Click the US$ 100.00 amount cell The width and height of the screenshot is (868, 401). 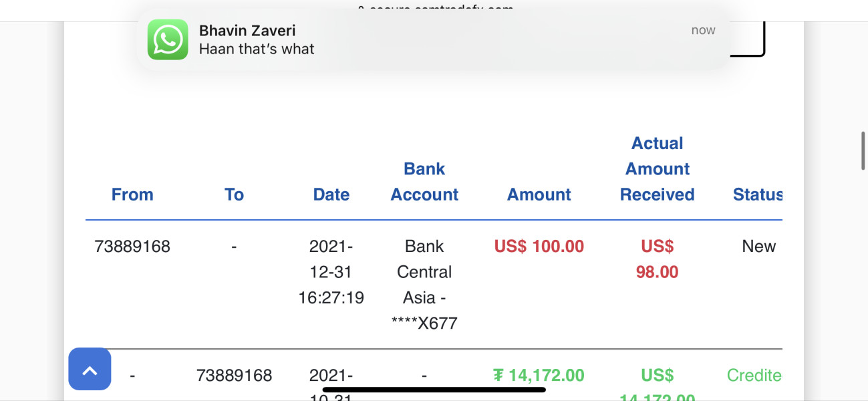[x=539, y=247]
